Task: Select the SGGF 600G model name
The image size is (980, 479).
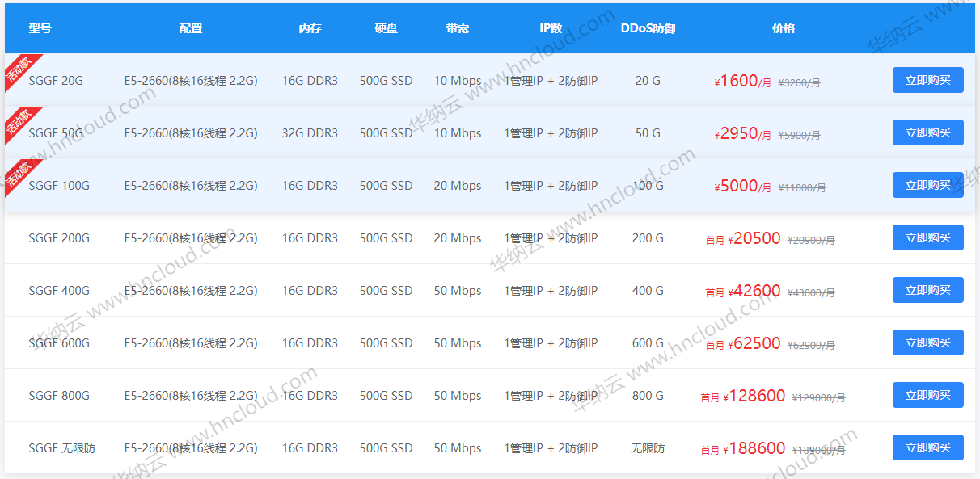Action: pyautogui.click(x=59, y=343)
